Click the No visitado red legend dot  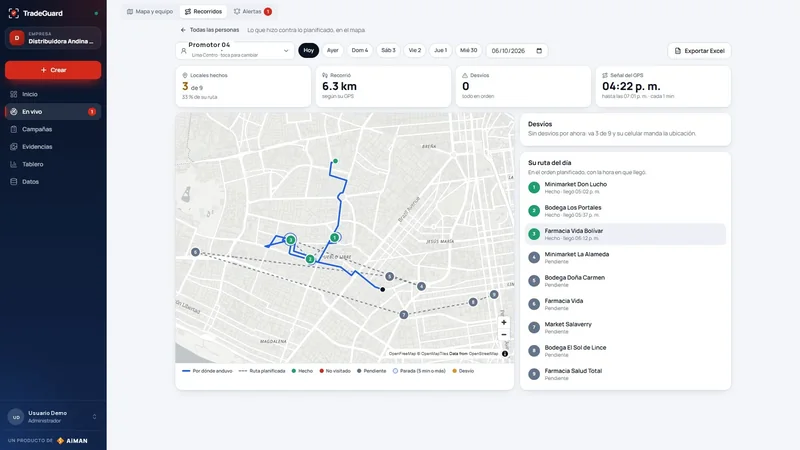click(x=321, y=371)
